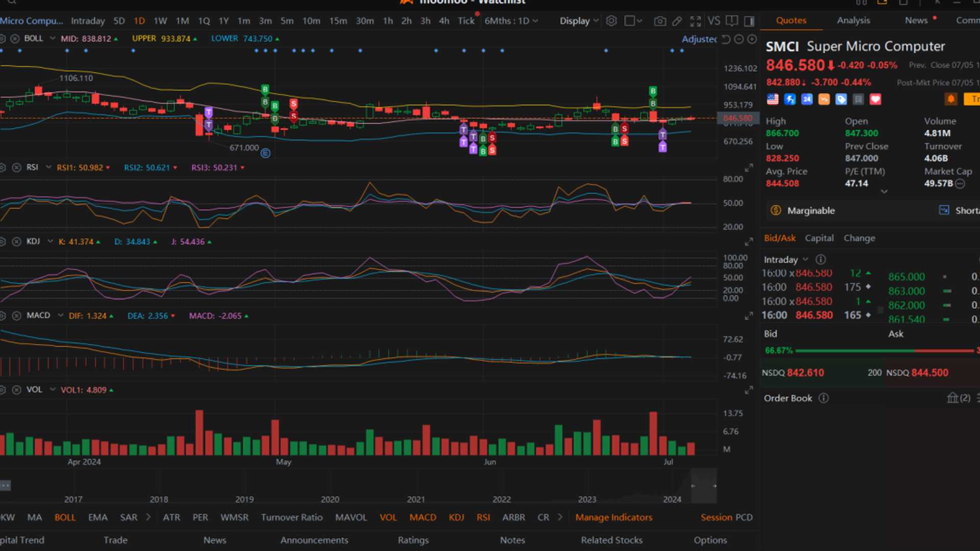Remove the BOLL indicator with X
980x551 pixels.
click(15, 39)
